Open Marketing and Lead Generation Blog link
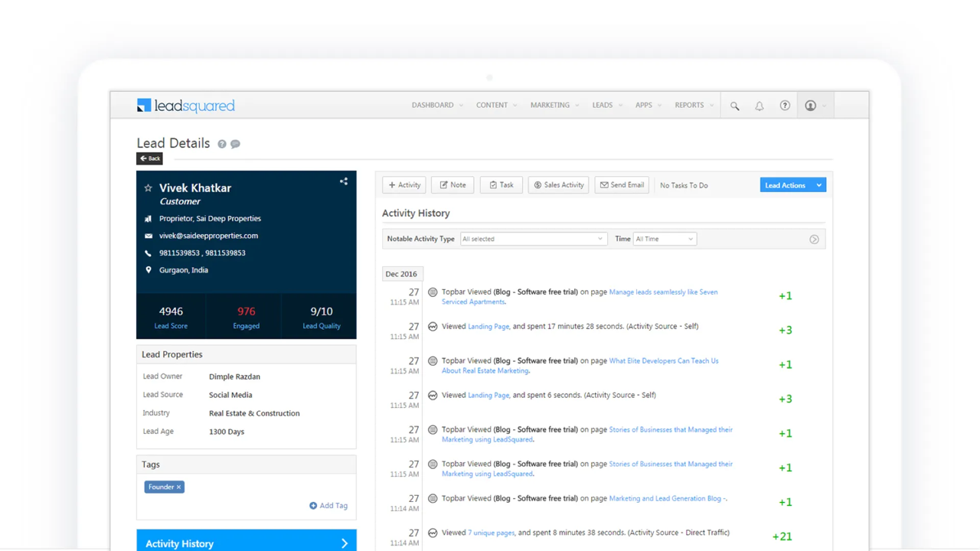Screen dimensions: 980x551 [668, 499]
